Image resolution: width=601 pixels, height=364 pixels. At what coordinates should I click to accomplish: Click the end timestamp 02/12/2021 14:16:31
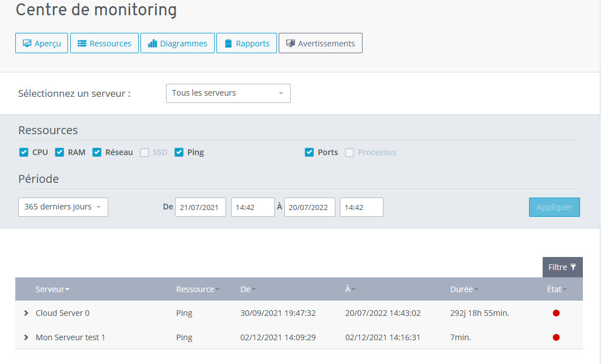382,337
